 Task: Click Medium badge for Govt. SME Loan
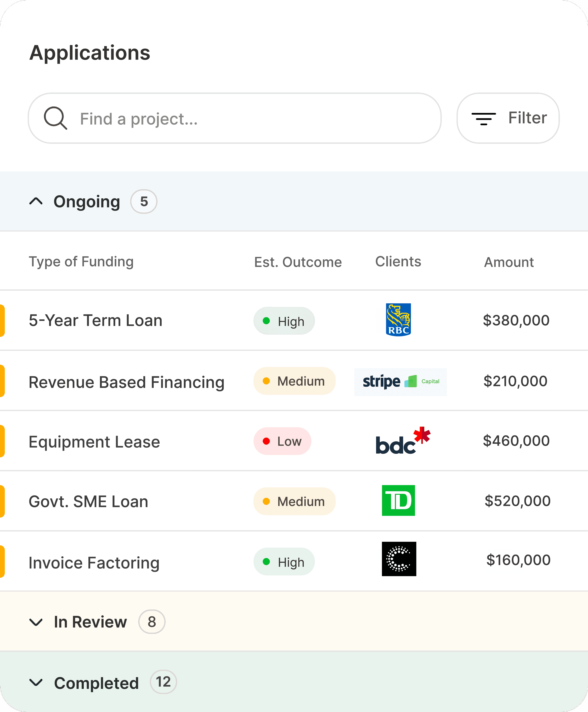[294, 502]
